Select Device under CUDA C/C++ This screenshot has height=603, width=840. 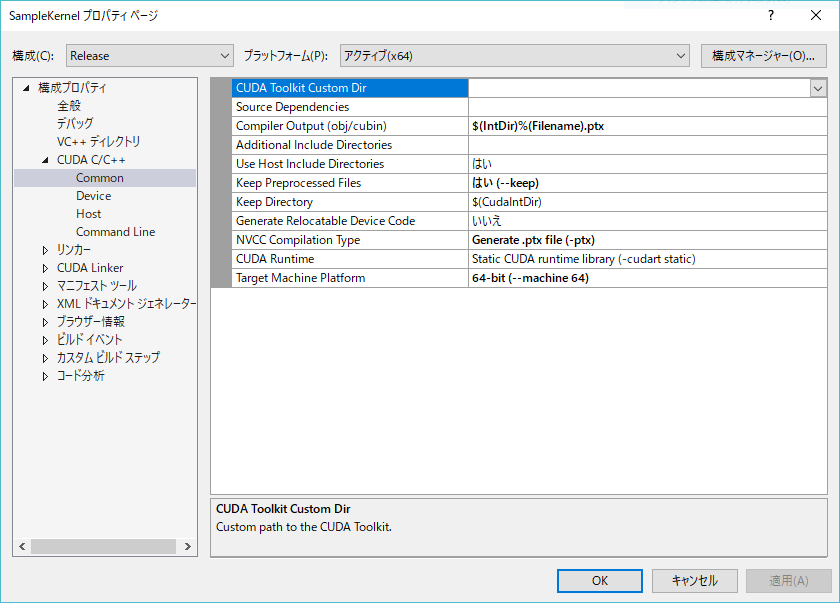point(93,195)
